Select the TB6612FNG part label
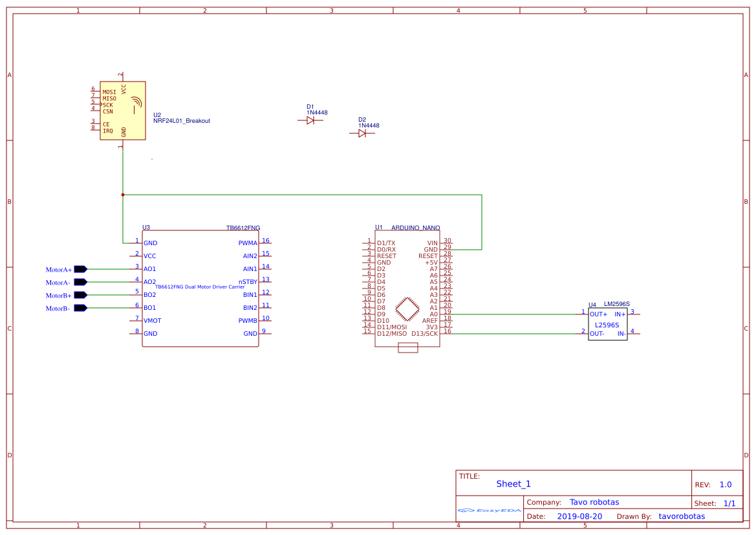756x535 pixels. 243,228
